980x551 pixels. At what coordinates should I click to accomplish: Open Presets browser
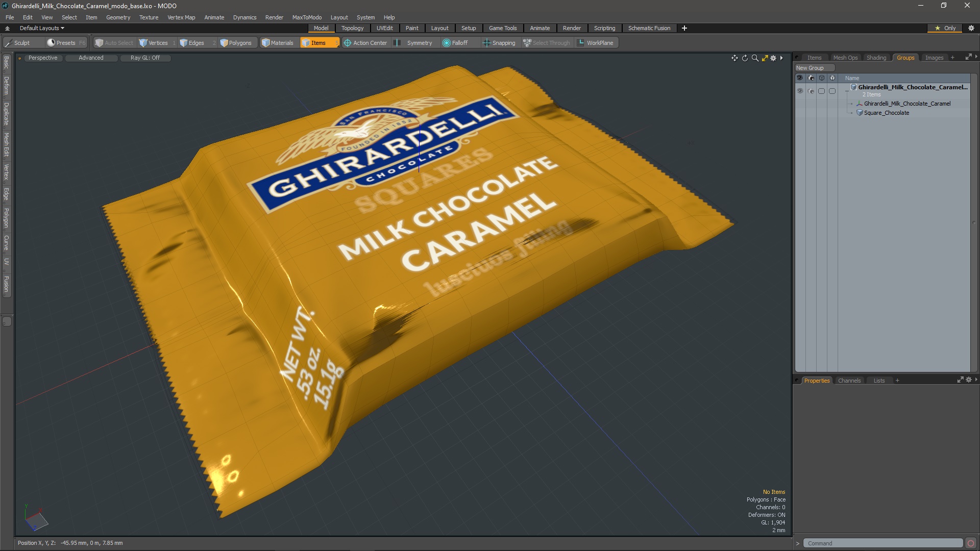pos(66,43)
